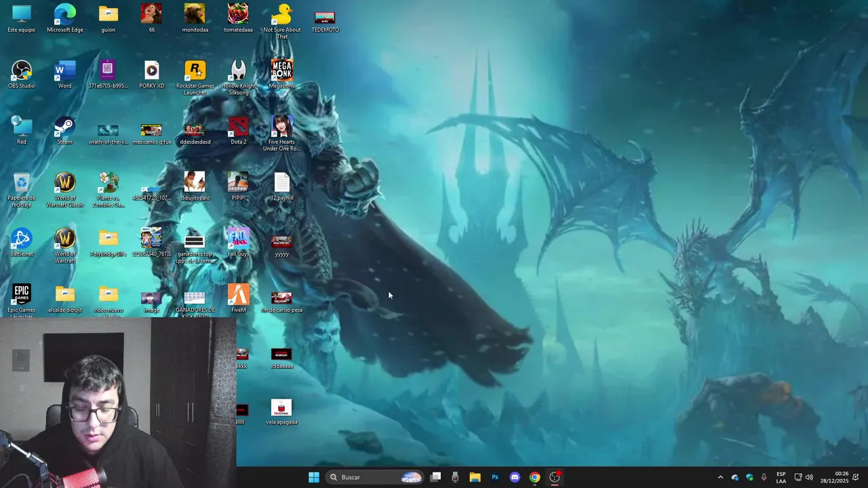Launch Microsoft Edge from the desktop
868x488 pixels.
tap(65, 18)
